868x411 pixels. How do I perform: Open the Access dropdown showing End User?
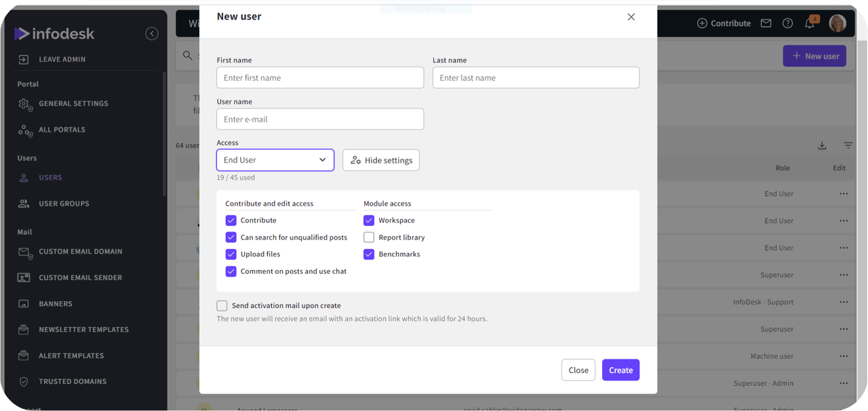[x=275, y=160]
